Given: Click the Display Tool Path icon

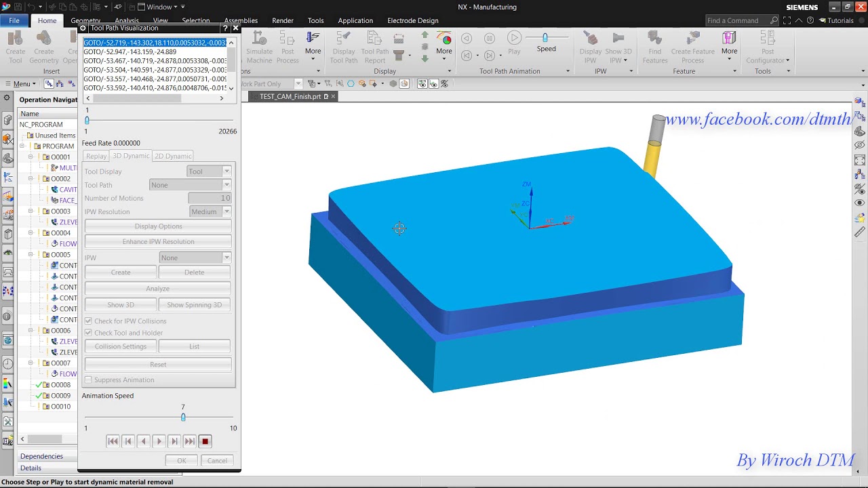Looking at the screenshot, I should [x=344, y=38].
